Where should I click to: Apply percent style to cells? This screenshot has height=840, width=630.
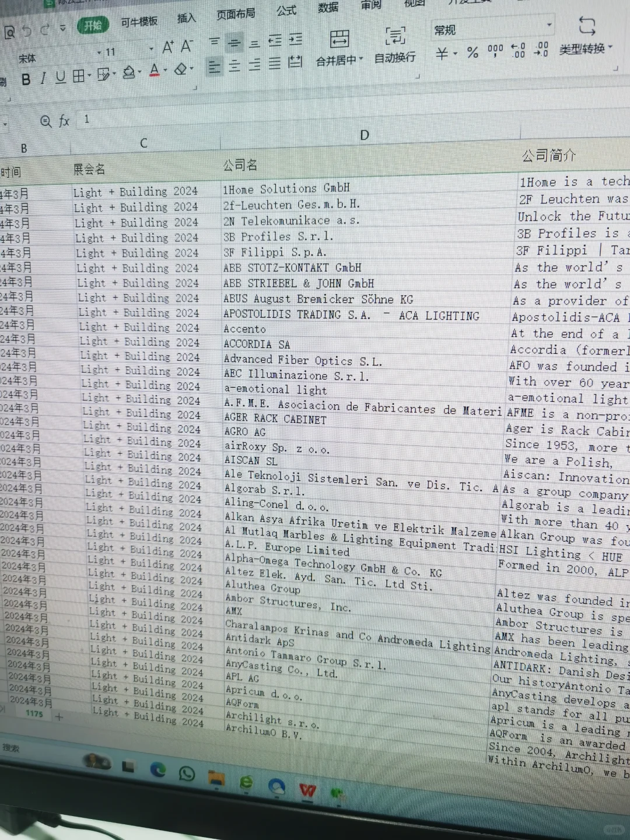pos(473,52)
